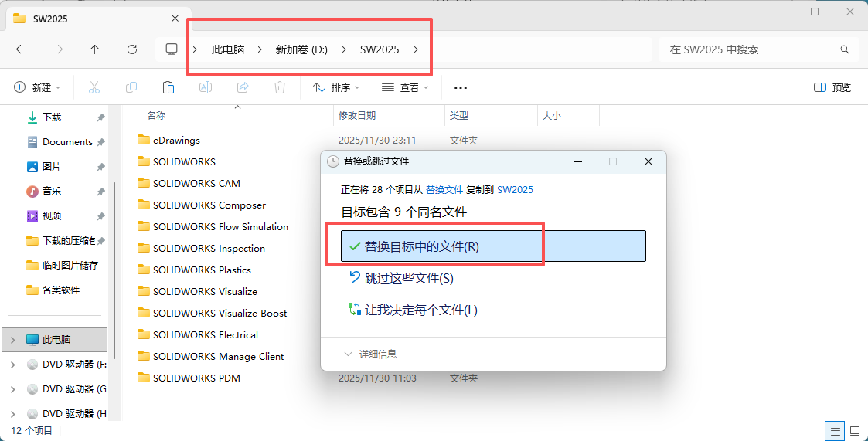Open Downloads (下载) in sidebar

(52, 117)
